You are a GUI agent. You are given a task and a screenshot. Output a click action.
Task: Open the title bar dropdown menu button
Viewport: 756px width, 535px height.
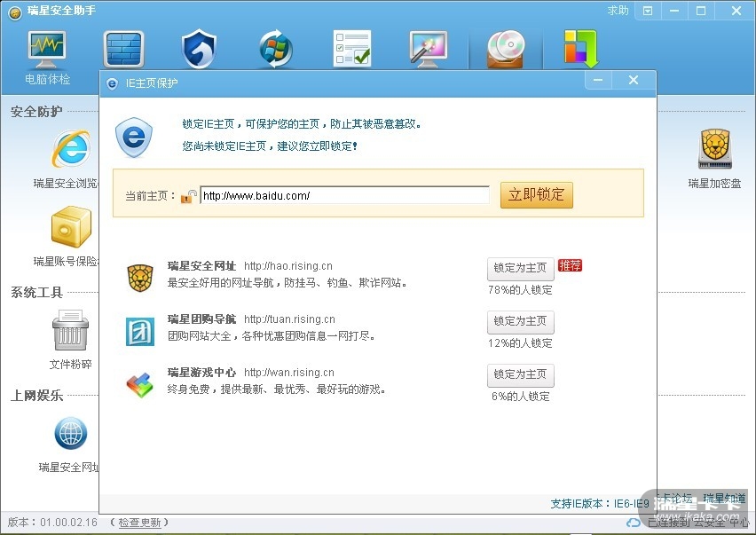[648, 11]
